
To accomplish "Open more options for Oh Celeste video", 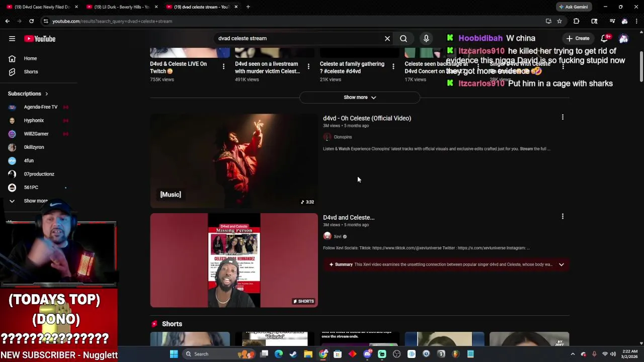I will [562, 117].
